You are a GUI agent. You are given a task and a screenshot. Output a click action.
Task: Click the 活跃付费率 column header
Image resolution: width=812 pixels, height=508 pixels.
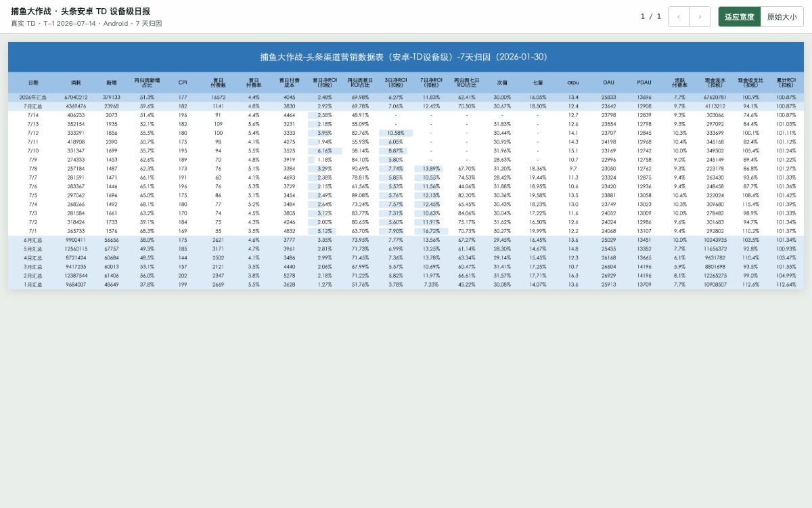[x=679, y=83]
